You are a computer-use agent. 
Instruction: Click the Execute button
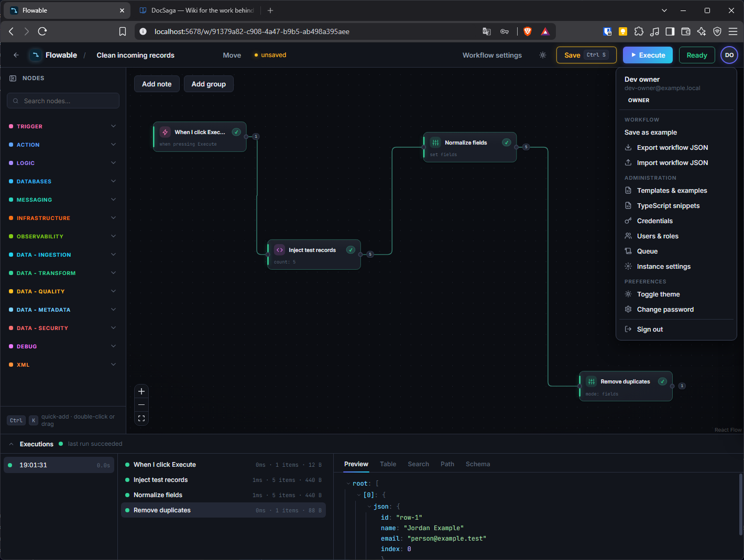648,55
